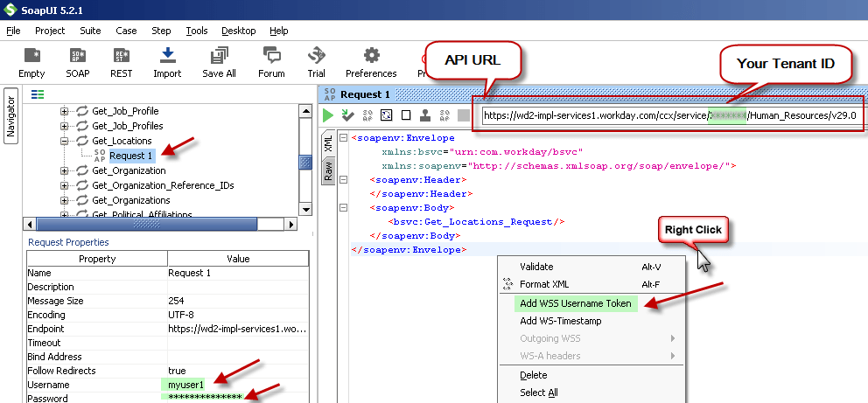Collapse the soapenv:Envelope XML fold

(x=343, y=137)
